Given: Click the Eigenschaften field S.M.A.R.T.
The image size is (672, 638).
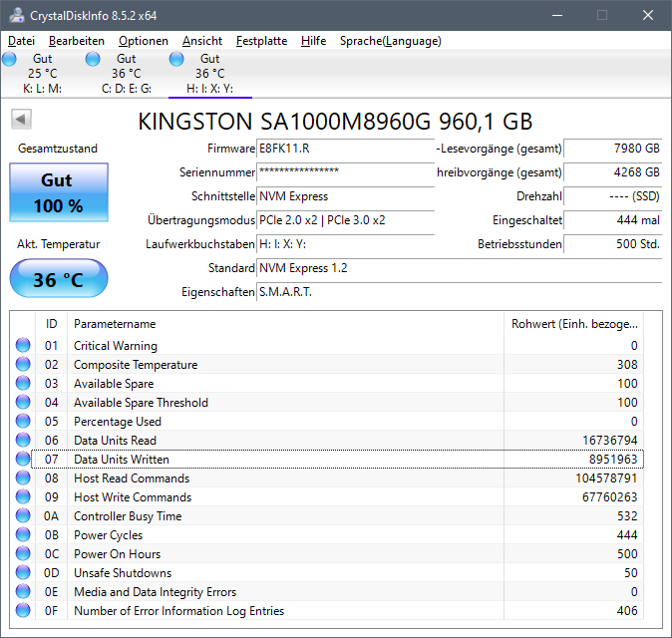Looking at the screenshot, I should pyautogui.click(x=460, y=292).
